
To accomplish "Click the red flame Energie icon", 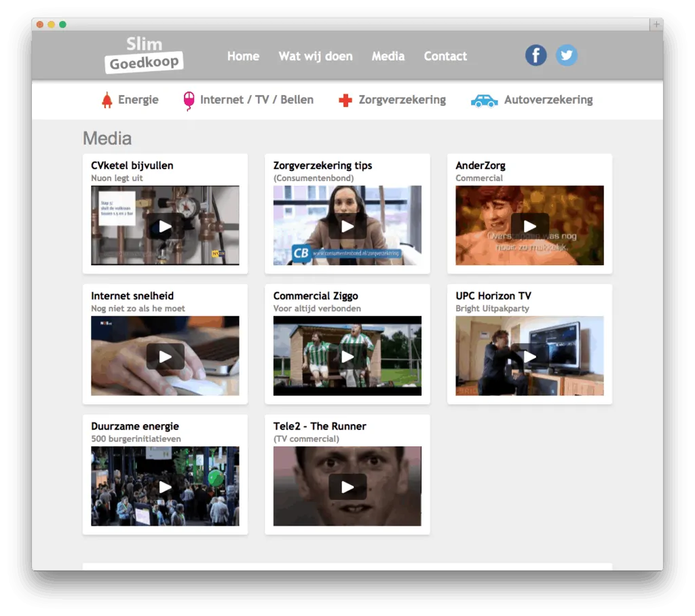I will [x=107, y=100].
